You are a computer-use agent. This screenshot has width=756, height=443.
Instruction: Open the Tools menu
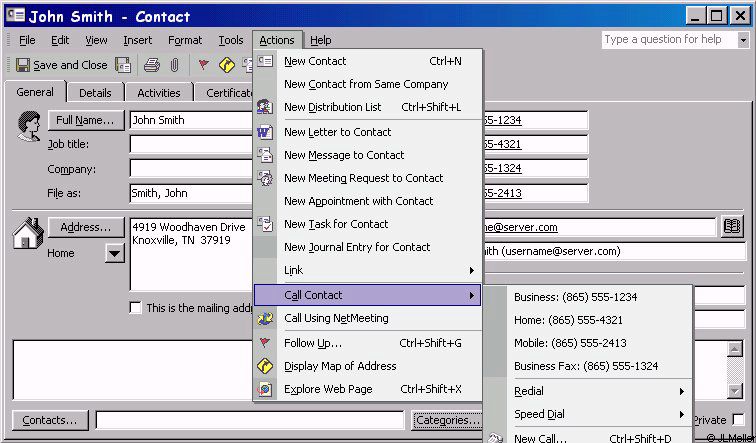point(231,40)
